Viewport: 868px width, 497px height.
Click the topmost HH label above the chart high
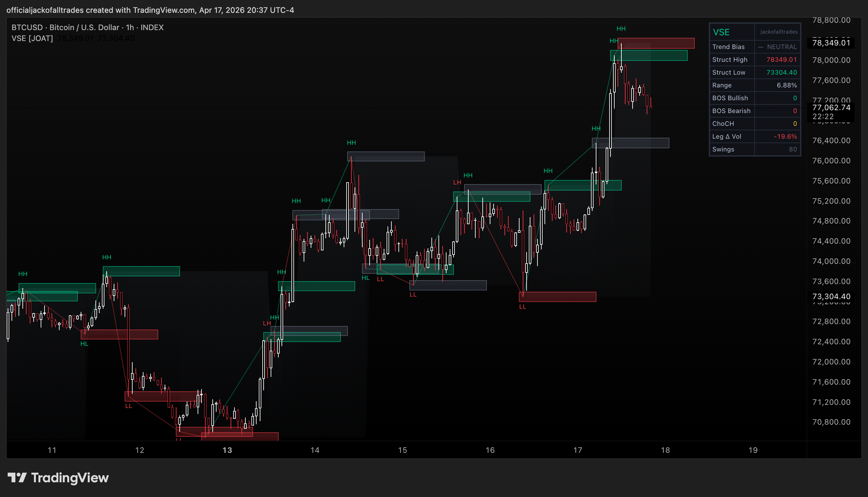(621, 29)
